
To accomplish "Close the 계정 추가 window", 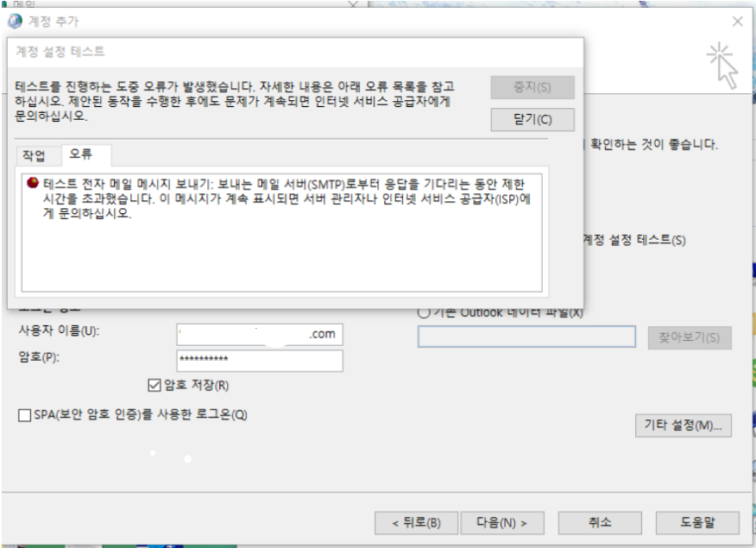I will pyautogui.click(x=737, y=22).
